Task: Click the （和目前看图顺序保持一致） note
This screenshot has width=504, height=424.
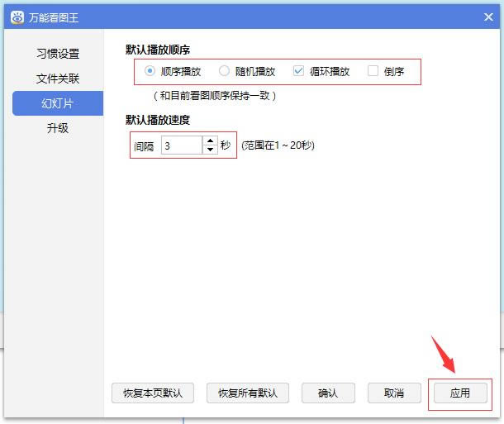Action: tap(215, 96)
